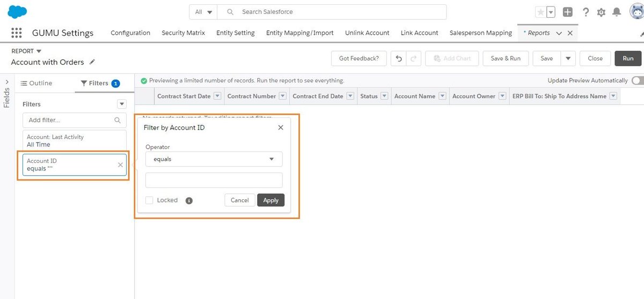The height and width of the screenshot is (299, 644).
Task: Click the favorites star icon
Action: [540, 12]
